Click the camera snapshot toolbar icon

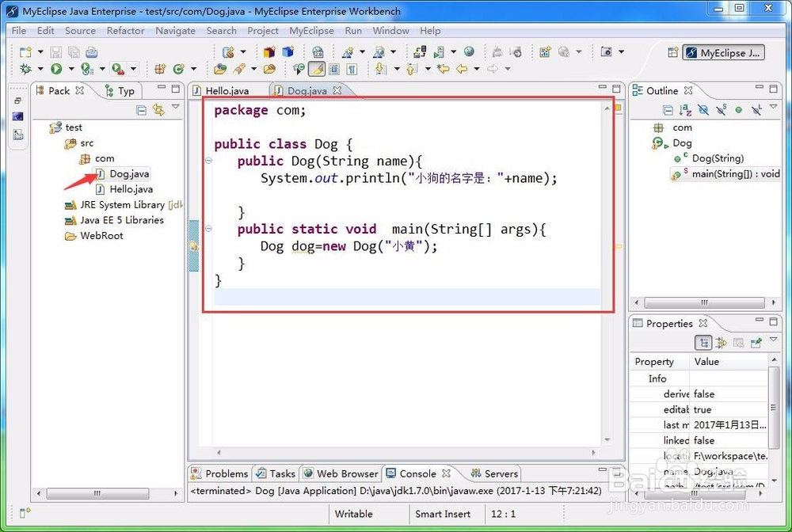pos(606,52)
